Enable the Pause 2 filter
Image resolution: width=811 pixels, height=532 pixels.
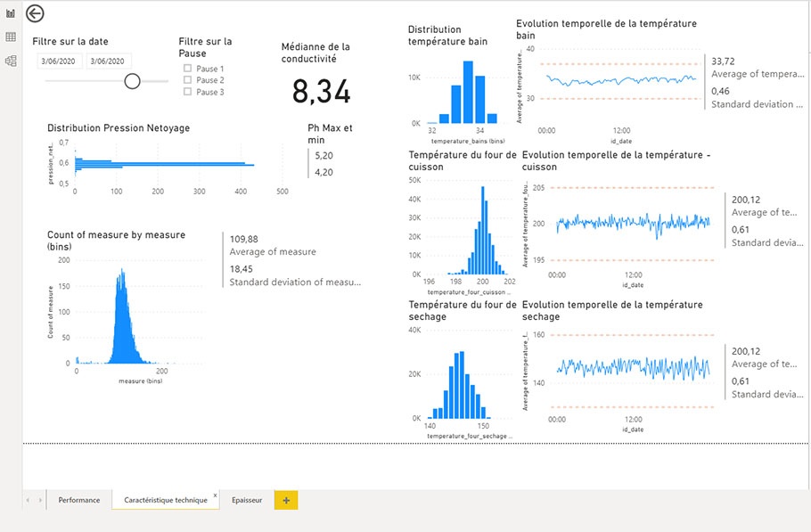[x=187, y=80]
